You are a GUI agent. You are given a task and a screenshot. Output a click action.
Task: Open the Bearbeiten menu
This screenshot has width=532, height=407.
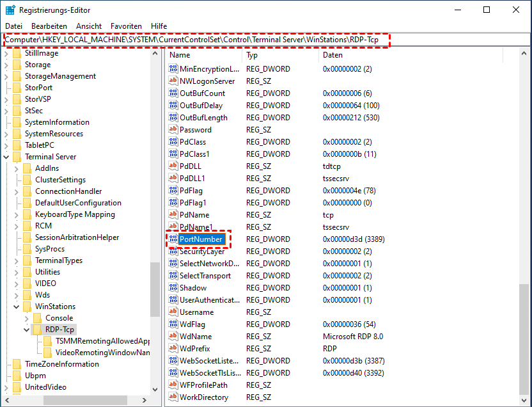49,26
